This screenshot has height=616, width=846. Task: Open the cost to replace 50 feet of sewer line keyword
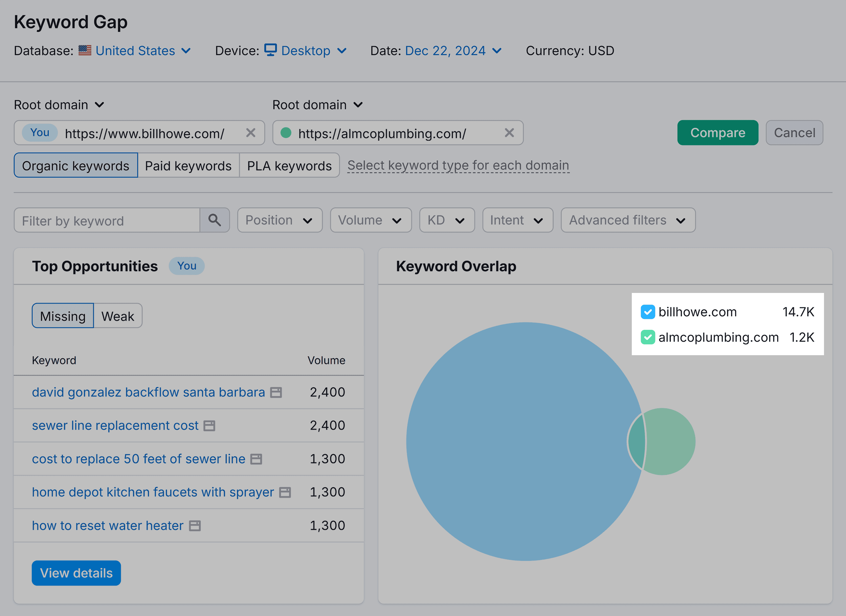pos(138,459)
